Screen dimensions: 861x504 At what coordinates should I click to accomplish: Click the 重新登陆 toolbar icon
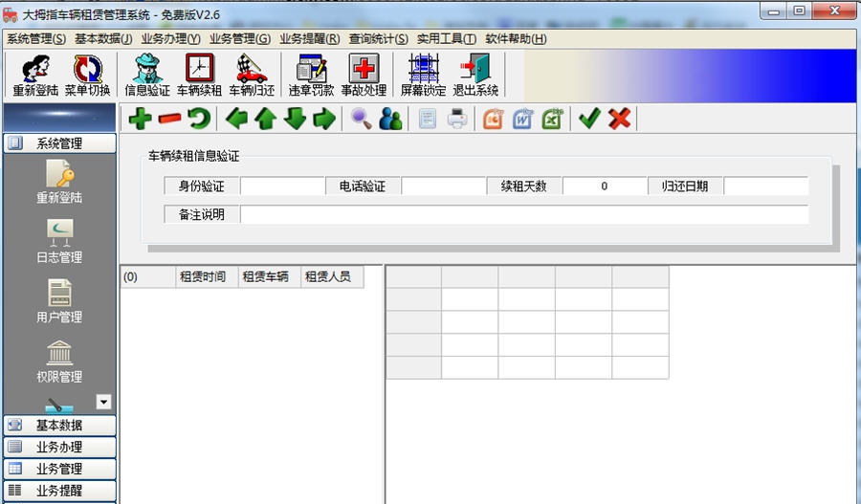tap(35, 76)
